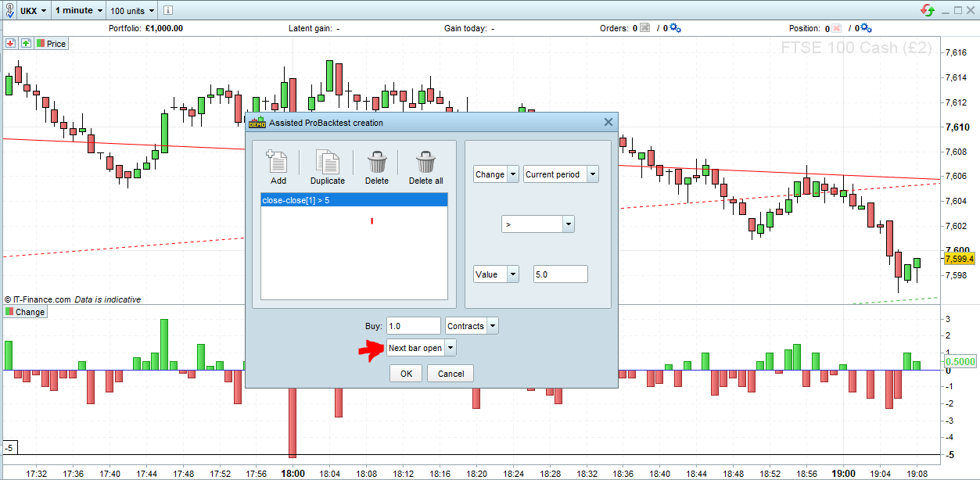The image size is (980, 480).
Task: Open the Change indicator dropdown in dialog
Action: pyautogui.click(x=496, y=174)
